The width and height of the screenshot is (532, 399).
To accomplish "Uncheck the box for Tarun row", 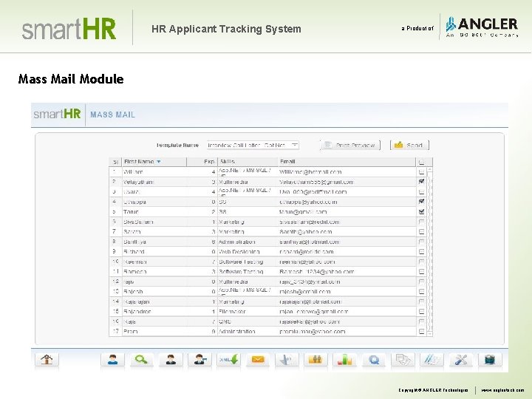I will click(x=421, y=211).
